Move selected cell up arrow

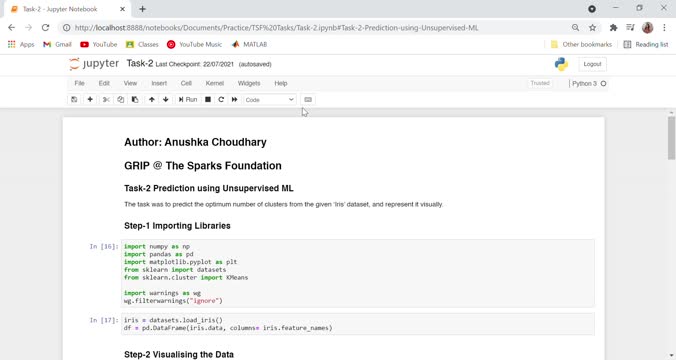point(152,100)
